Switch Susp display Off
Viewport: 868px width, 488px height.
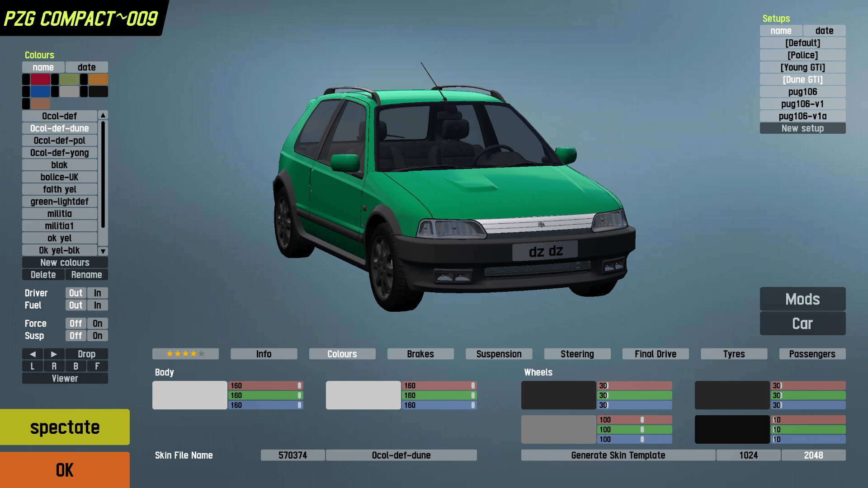pos(75,336)
